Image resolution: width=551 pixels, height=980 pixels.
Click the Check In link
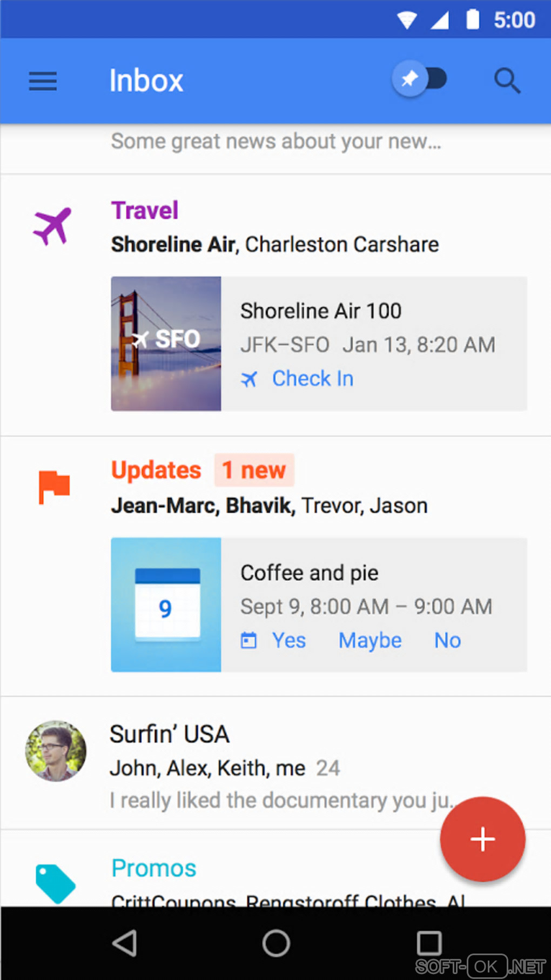(x=312, y=379)
